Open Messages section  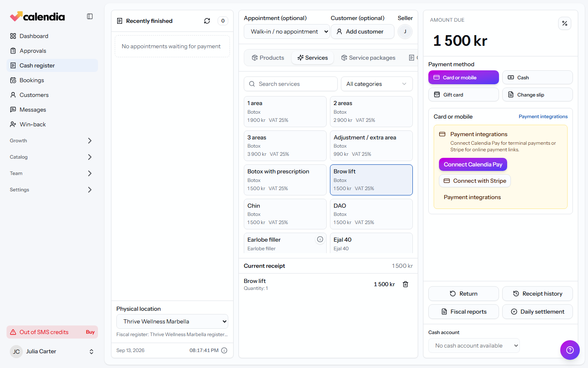[x=52, y=110]
